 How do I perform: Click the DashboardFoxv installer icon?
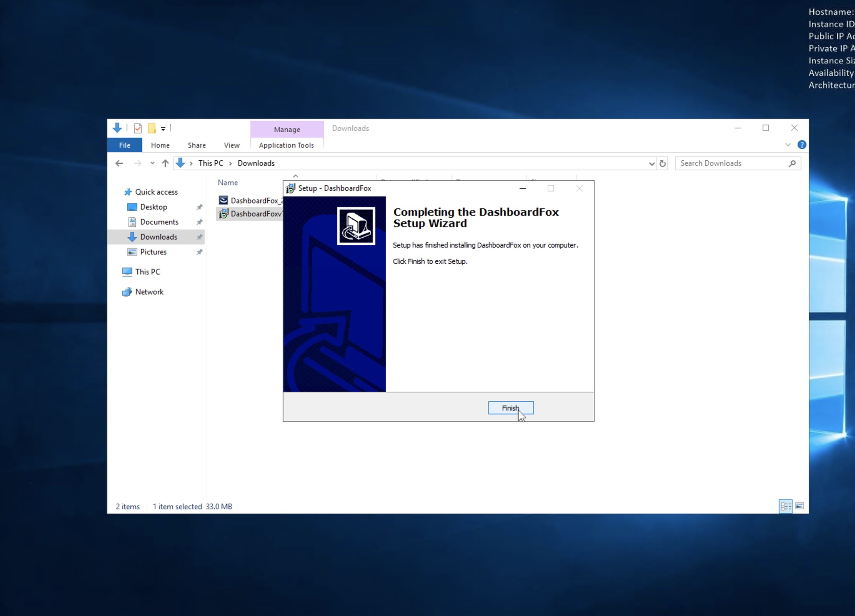(223, 214)
